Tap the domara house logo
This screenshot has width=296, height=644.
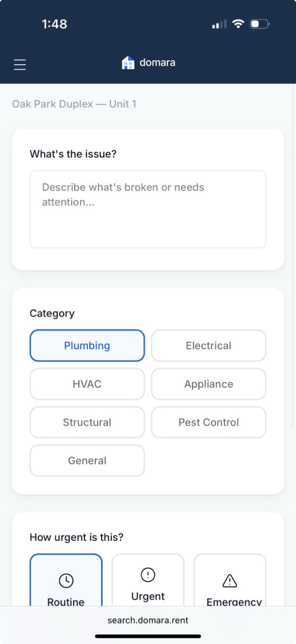tap(127, 62)
